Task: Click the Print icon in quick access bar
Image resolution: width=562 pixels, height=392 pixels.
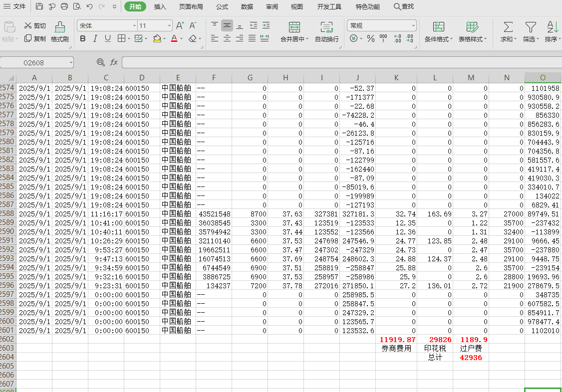Action: pyautogui.click(x=64, y=6)
